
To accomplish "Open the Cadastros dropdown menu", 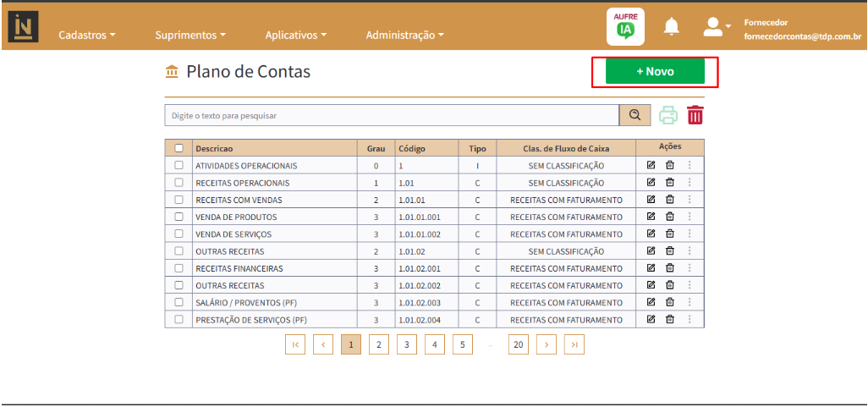I will click(x=87, y=35).
